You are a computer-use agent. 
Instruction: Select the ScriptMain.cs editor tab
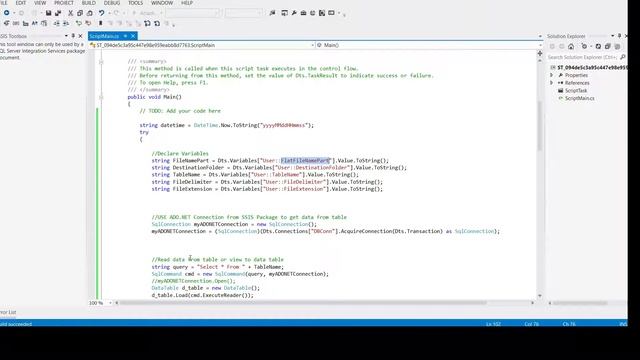[104, 36]
